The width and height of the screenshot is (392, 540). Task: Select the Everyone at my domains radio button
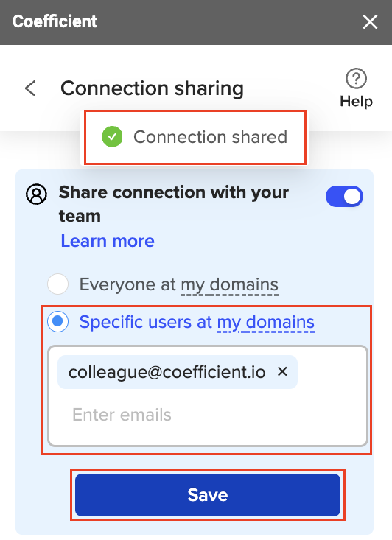[x=58, y=284]
